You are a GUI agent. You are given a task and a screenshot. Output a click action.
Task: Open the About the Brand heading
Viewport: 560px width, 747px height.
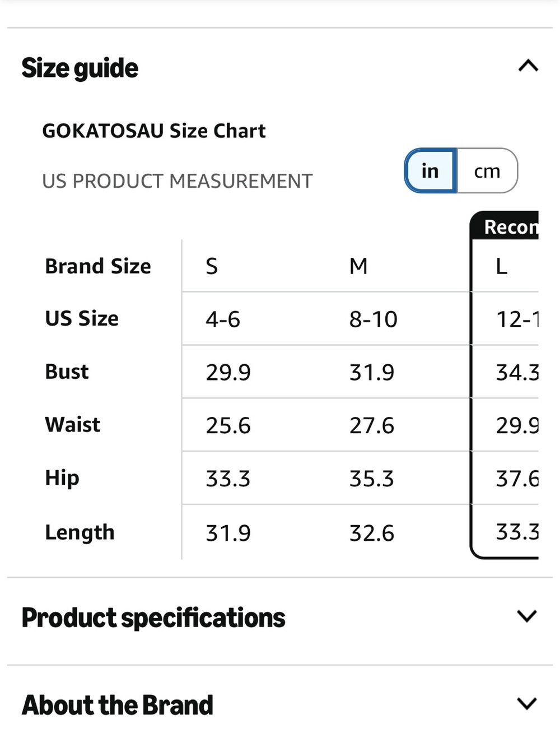(118, 705)
